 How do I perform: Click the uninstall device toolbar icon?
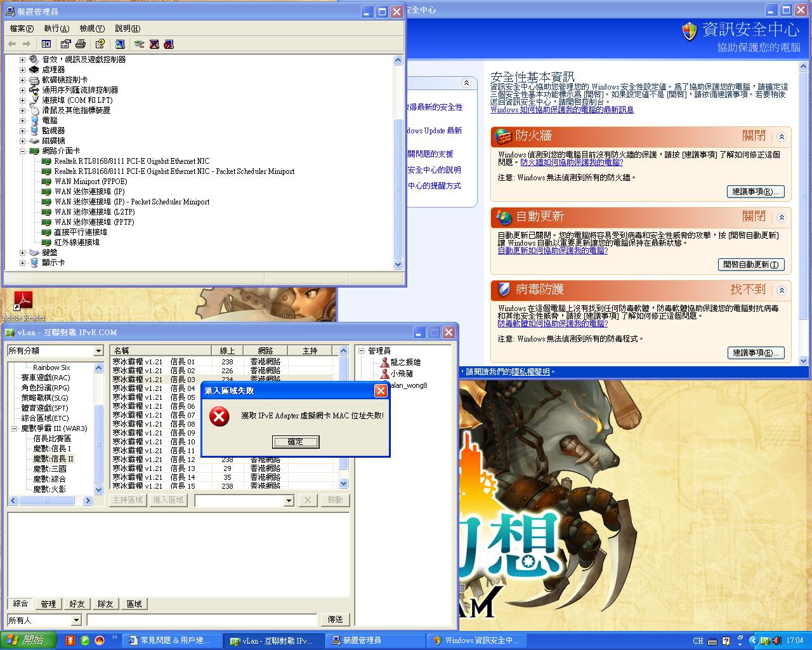pyautogui.click(x=154, y=44)
